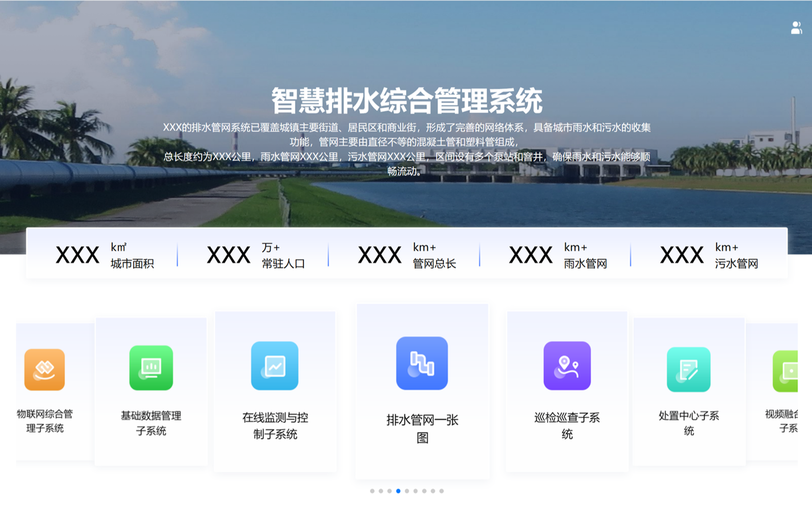The height and width of the screenshot is (508, 812).
Task: Open the user profile icon
Action: coord(796,28)
